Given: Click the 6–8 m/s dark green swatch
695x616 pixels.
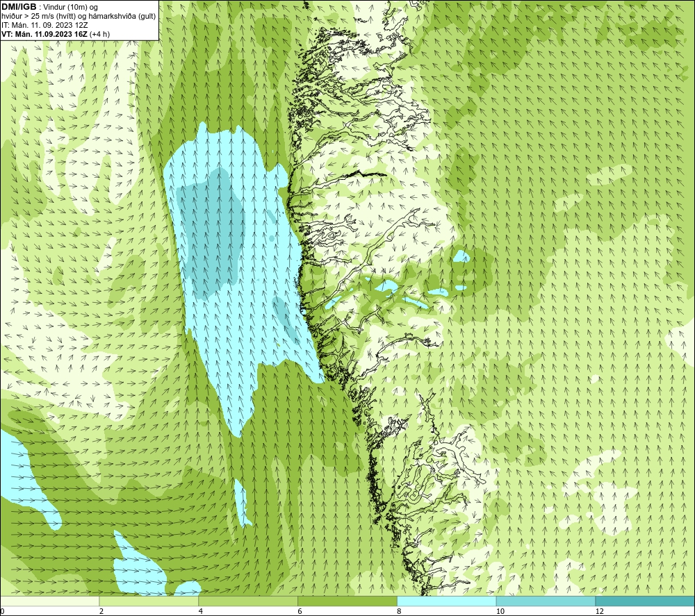Looking at the screenshot, I should tap(347, 601).
